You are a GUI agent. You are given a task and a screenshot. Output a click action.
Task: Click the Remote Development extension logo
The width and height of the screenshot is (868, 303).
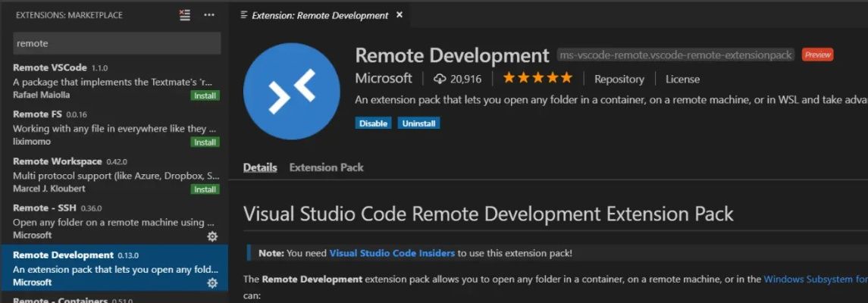[291, 92]
